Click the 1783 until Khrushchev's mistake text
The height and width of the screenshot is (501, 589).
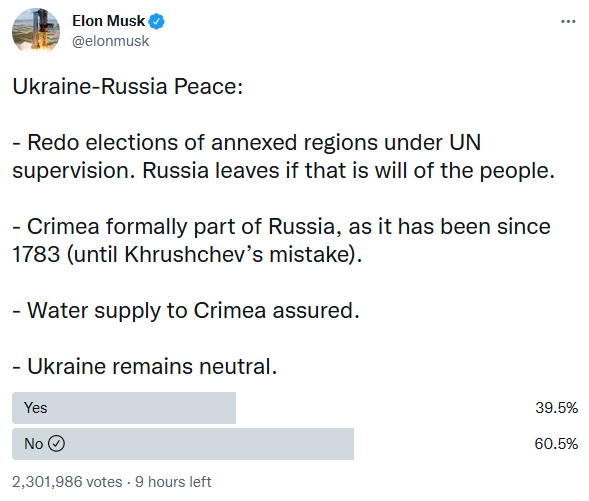[x=187, y=255]
